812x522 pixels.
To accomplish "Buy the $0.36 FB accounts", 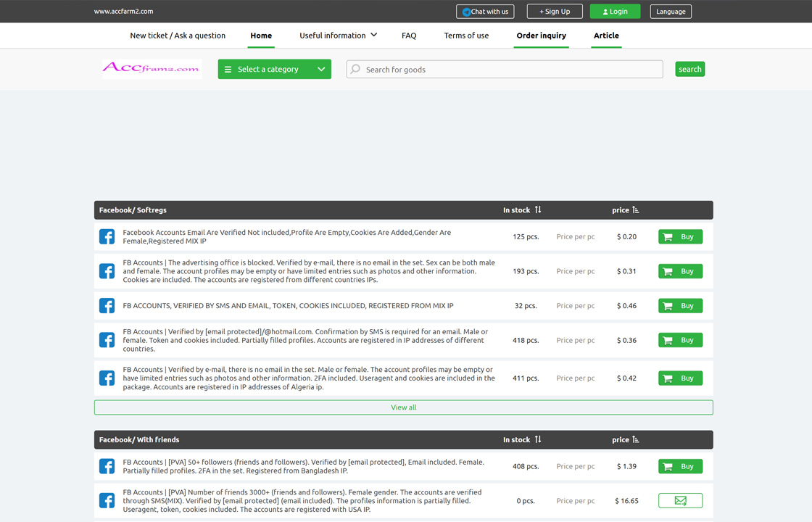I will point(681,340).
